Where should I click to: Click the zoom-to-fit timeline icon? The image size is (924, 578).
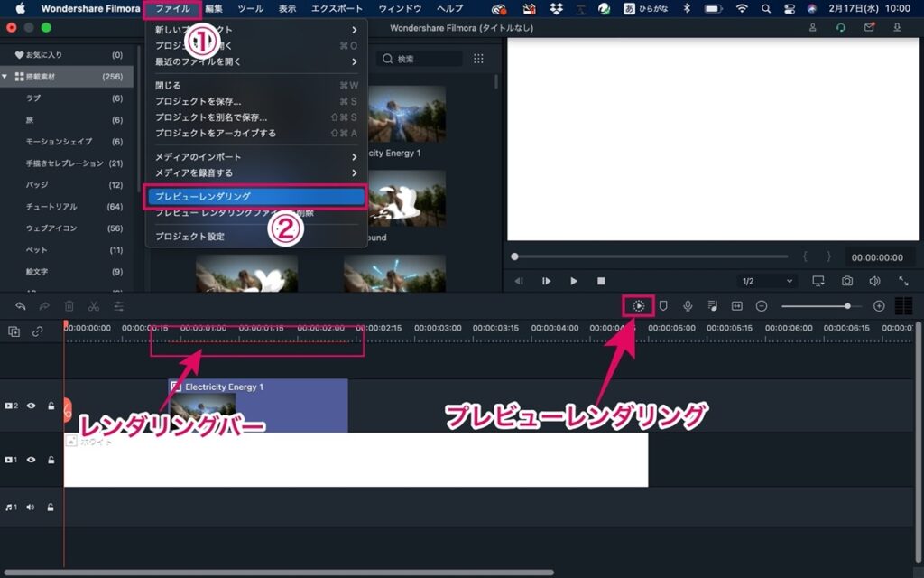(x=736, y=306)
